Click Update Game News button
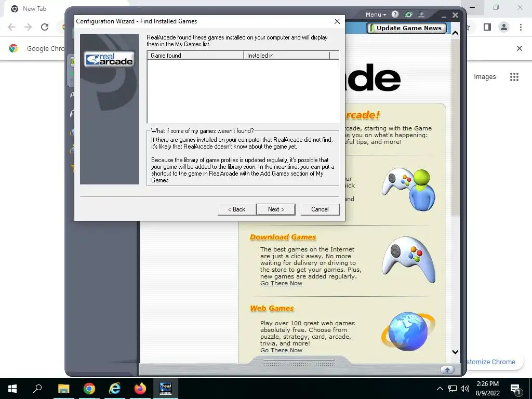 tap(406, 28)
